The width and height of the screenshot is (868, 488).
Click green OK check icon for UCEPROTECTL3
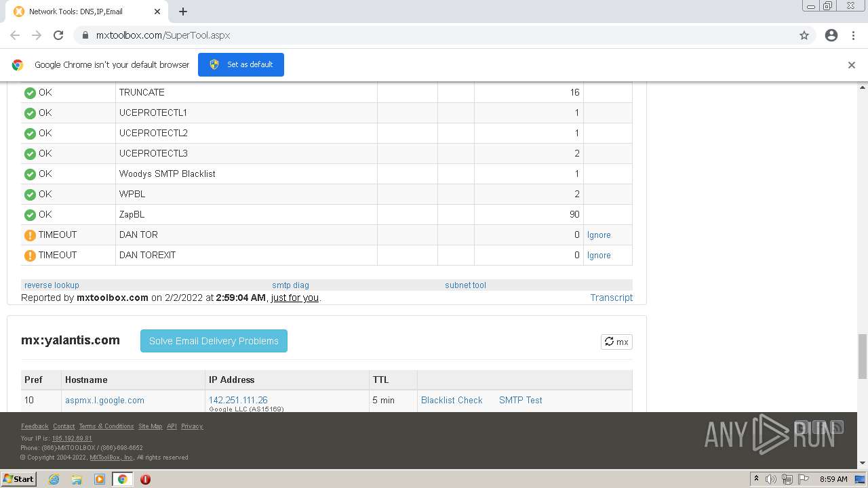[30, 154]
